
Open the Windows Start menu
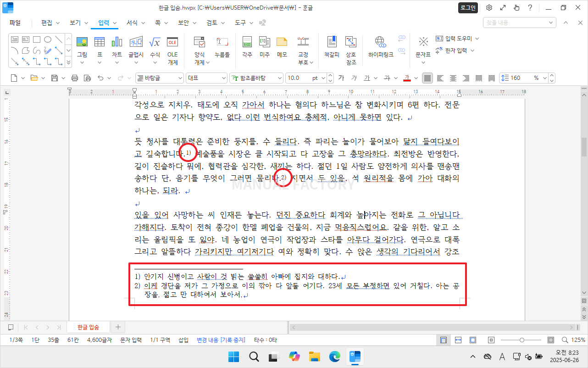coord(233,357)
